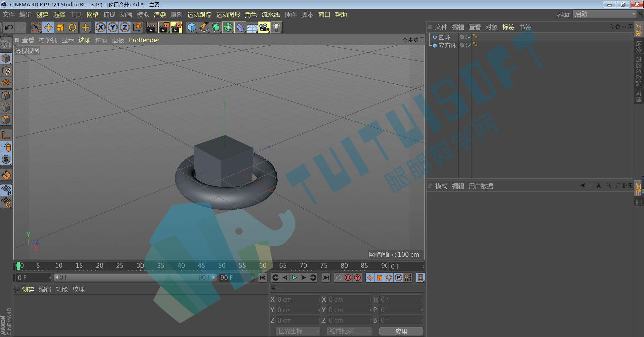Click frame 45 on the timeline ruler
This screenshot has width=644, height=337.
[x=201, y=265]
